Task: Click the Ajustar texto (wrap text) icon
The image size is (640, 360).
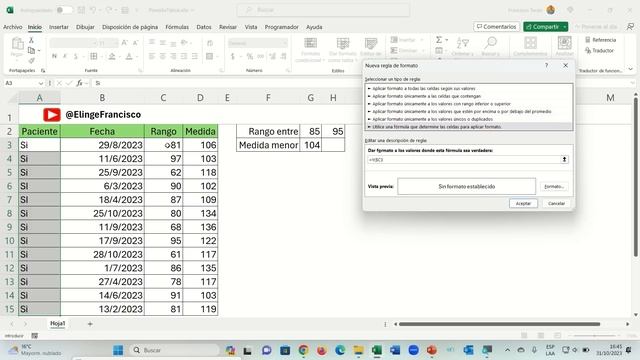Action: [x=210, y=43]
